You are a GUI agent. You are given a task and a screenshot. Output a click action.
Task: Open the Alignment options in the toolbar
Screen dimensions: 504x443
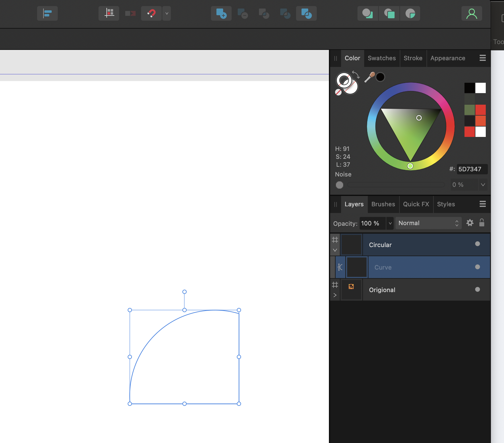point(47,13)
